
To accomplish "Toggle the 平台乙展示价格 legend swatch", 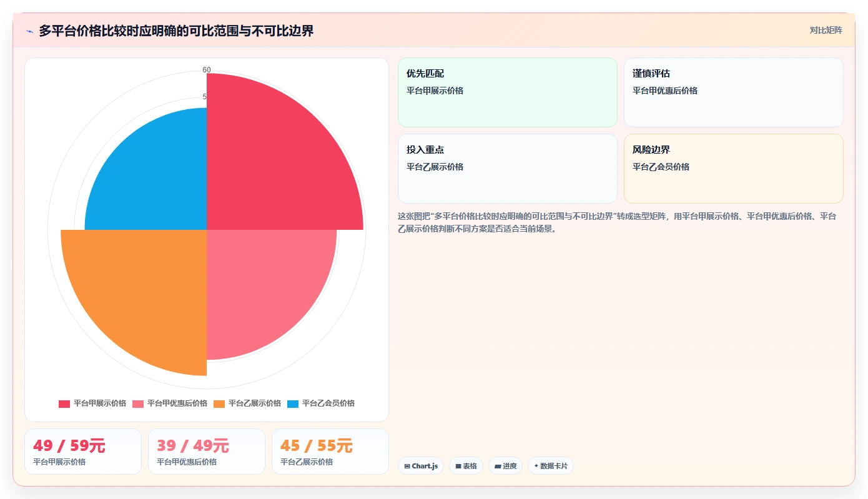I will pyautogui.click(x=219, y=403).
